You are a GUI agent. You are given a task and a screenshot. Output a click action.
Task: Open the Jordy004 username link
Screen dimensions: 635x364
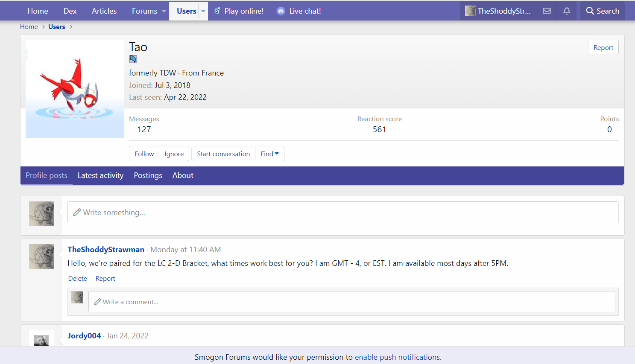(x=84, y=336)
